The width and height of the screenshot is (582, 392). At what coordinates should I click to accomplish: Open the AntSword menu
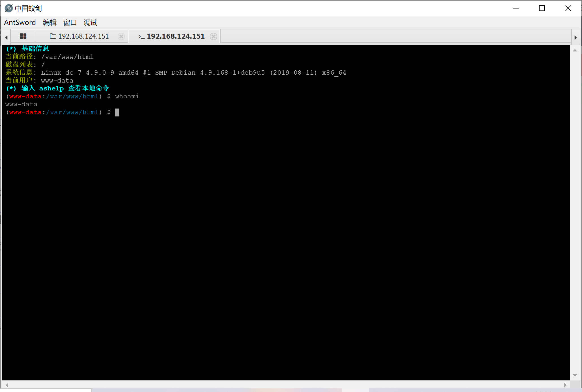(x=20, y=22)
